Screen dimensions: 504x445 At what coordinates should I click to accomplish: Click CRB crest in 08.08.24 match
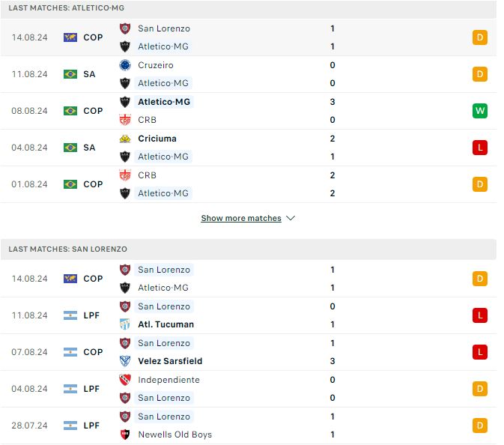125,120
